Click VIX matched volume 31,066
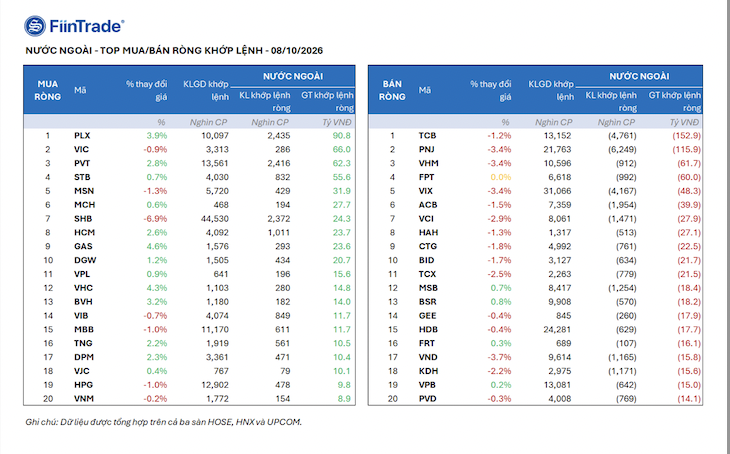Screen dimensions: 730x454 pyautogui.click(x=557, y=191)
